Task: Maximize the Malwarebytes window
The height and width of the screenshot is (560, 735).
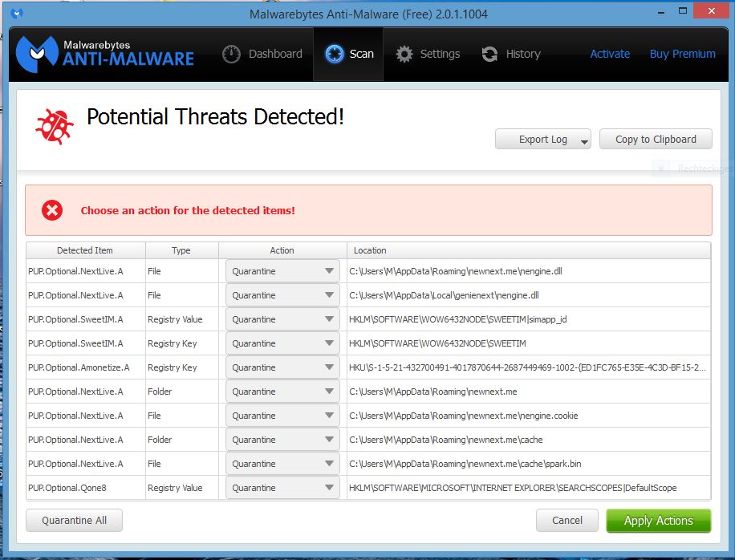Action: point(683,10)
